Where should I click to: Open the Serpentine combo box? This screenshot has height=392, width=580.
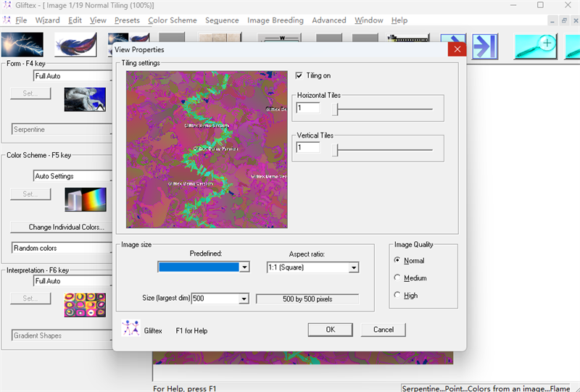point(62,130)
